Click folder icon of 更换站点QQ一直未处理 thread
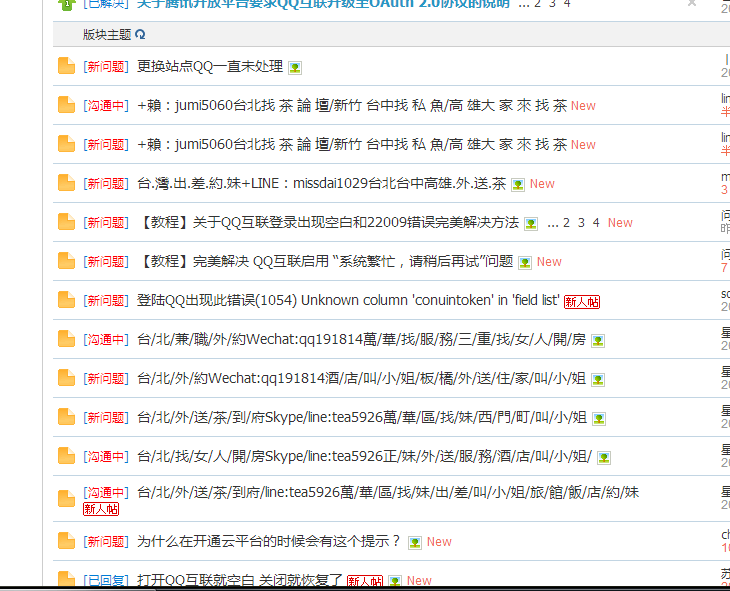The width and height of the screenshot is (730, 591). (66, 66)
